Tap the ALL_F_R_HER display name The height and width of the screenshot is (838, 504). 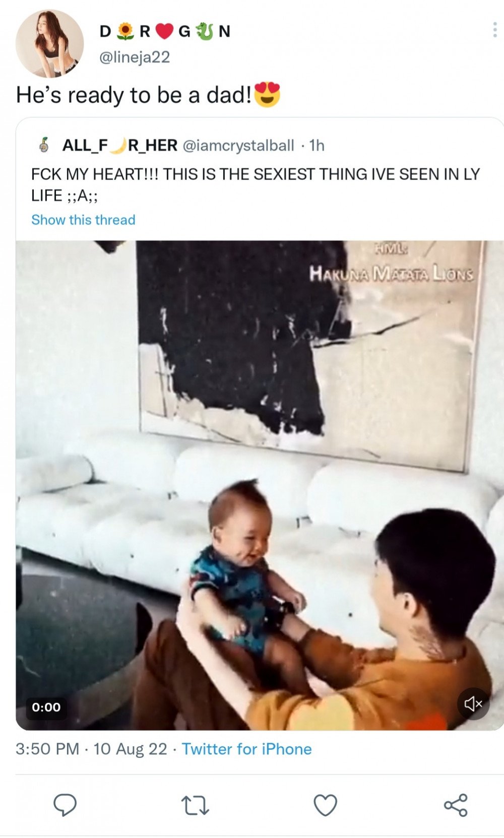(x=120, y=146)
